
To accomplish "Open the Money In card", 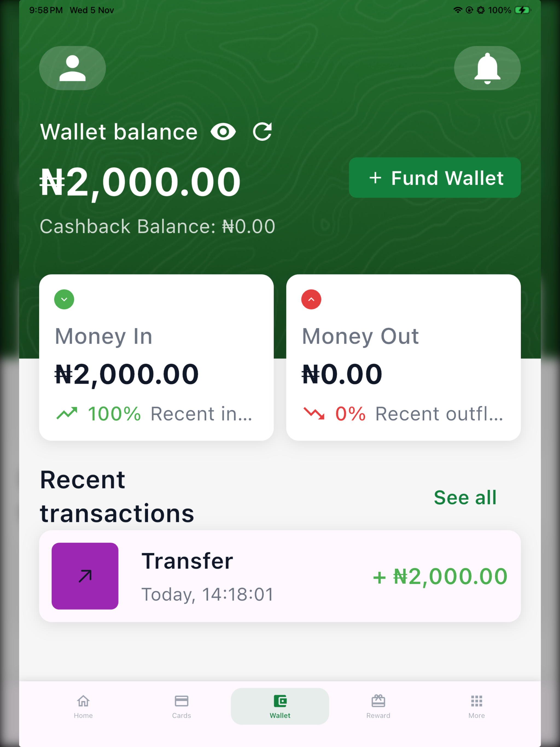I will 156,357.
